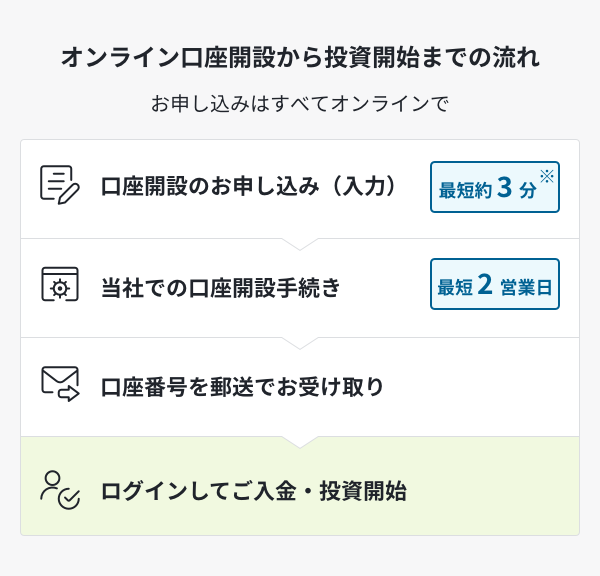Select the 口座開設のお申し込み（入力） step text
This screenshot has width=600, height=576.
tap(249, 186)
